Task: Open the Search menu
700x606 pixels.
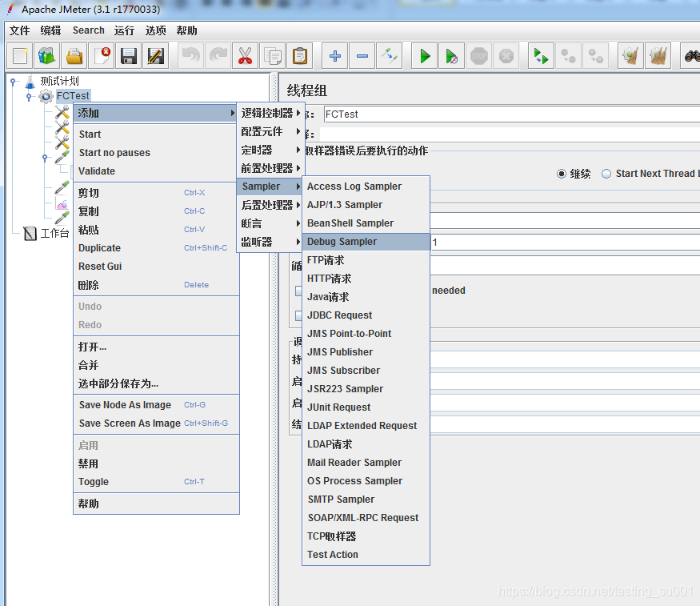Action: [88, 30]
